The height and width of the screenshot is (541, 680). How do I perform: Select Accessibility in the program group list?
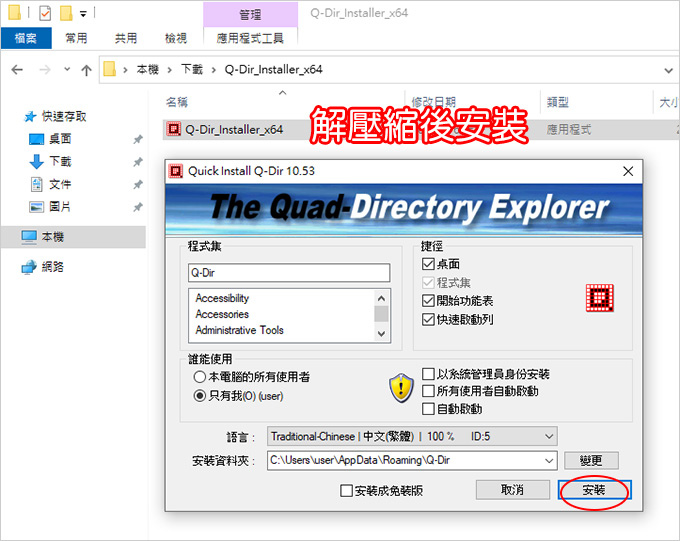[x=222, y=298]
